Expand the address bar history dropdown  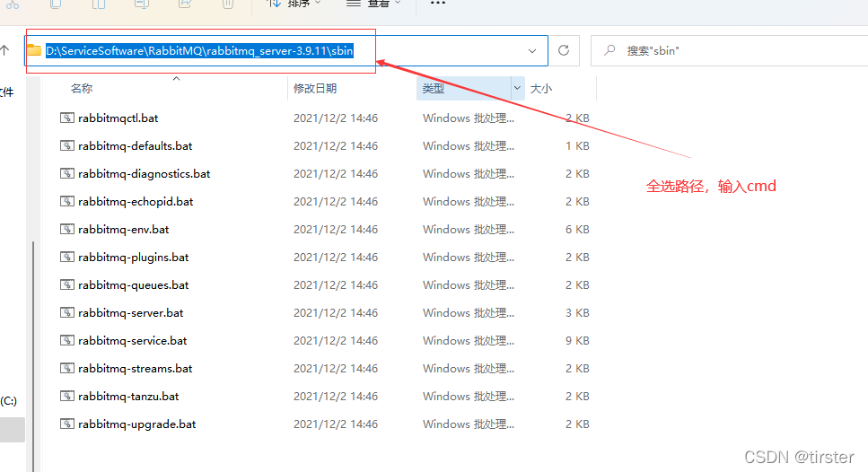[532, 51]
